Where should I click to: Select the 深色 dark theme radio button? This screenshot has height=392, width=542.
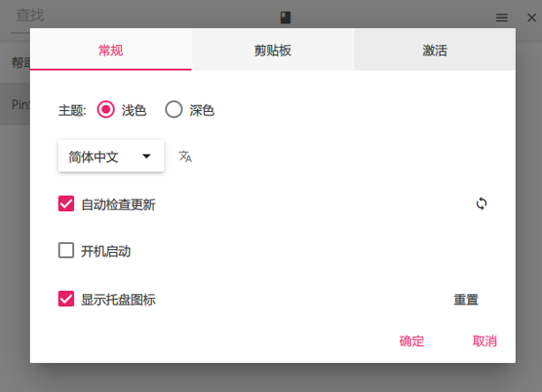click(173, 110)
